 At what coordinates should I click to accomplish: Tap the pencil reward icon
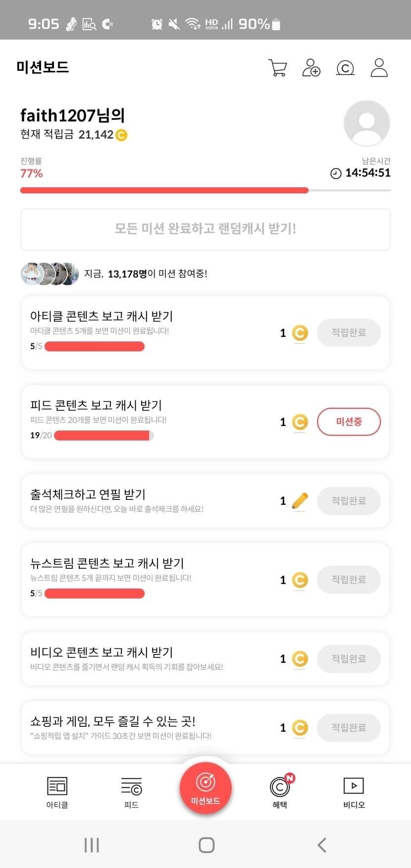pos(300,501)
